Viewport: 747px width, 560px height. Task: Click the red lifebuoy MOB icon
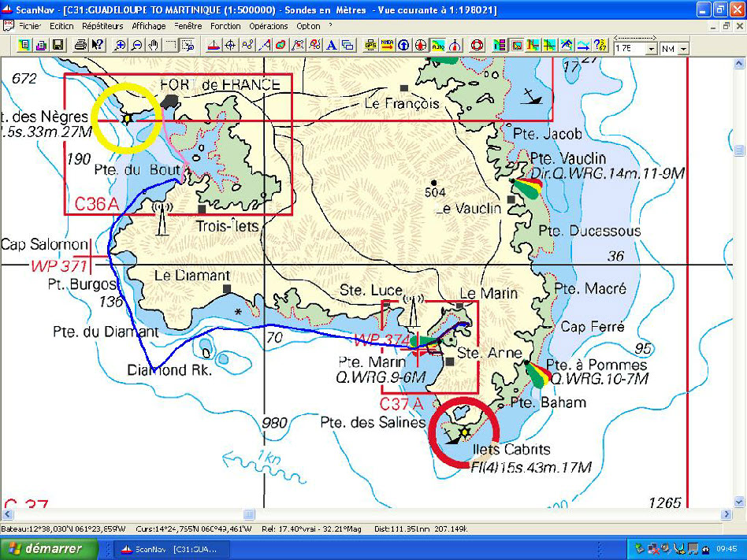(477, 45)
